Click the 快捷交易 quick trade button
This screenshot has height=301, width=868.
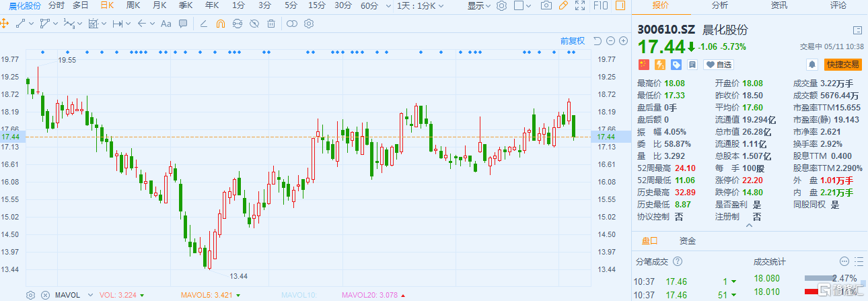point(843,65)
